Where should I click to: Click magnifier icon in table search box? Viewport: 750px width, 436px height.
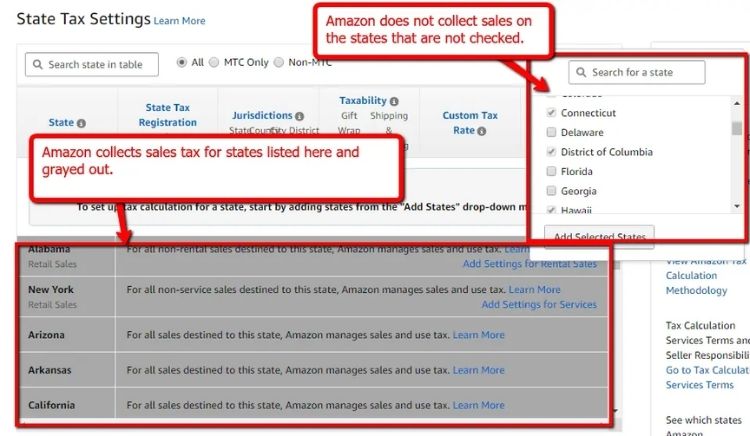point(38,65)
